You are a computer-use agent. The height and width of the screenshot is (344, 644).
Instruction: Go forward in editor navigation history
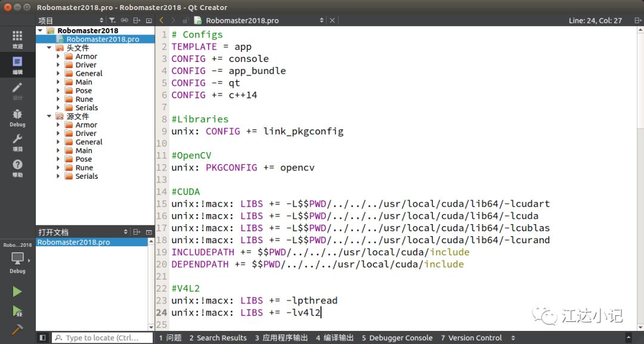(173, 20)
